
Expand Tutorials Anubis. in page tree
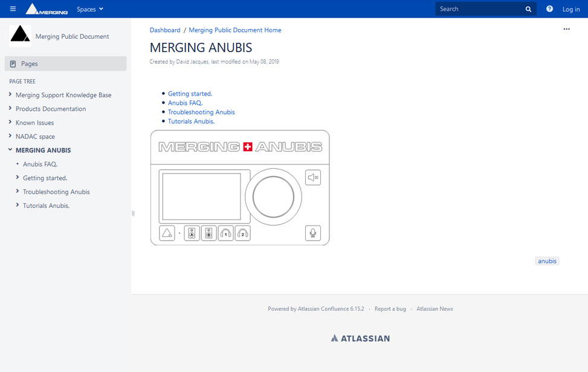(x=18, y=205)
